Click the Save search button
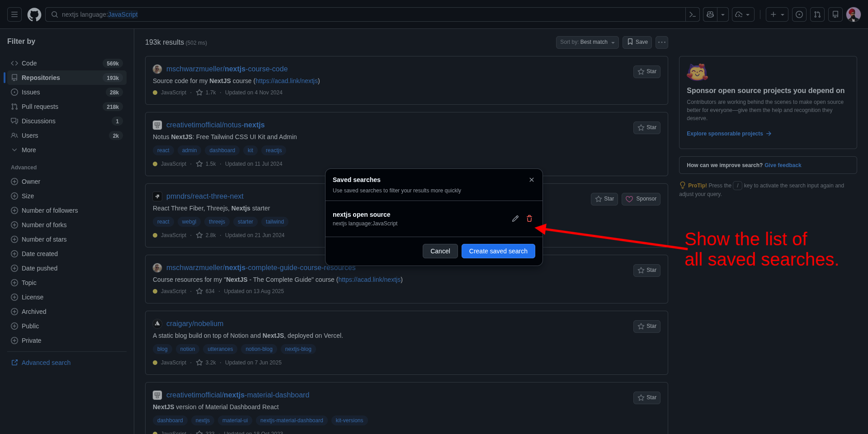 pyautogui.click(x=637, y=42)
